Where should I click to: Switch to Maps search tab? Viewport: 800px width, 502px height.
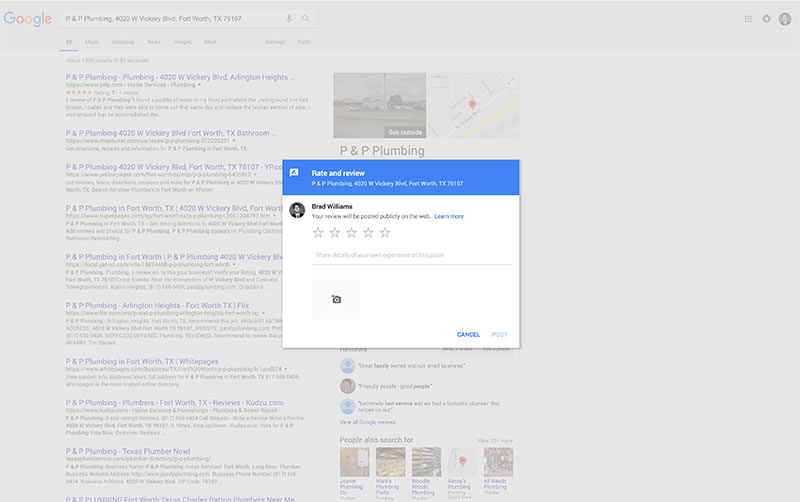(92, 42)
